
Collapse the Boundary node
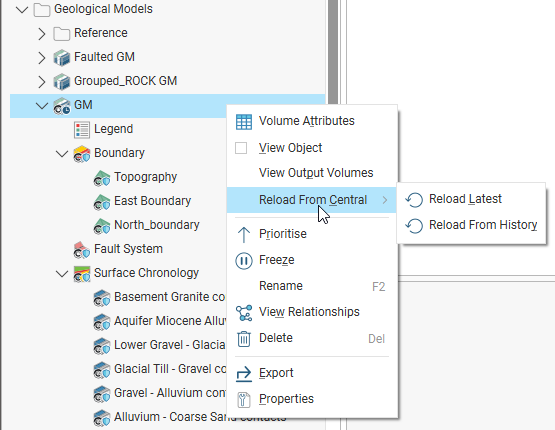click(x=62, y=154)
